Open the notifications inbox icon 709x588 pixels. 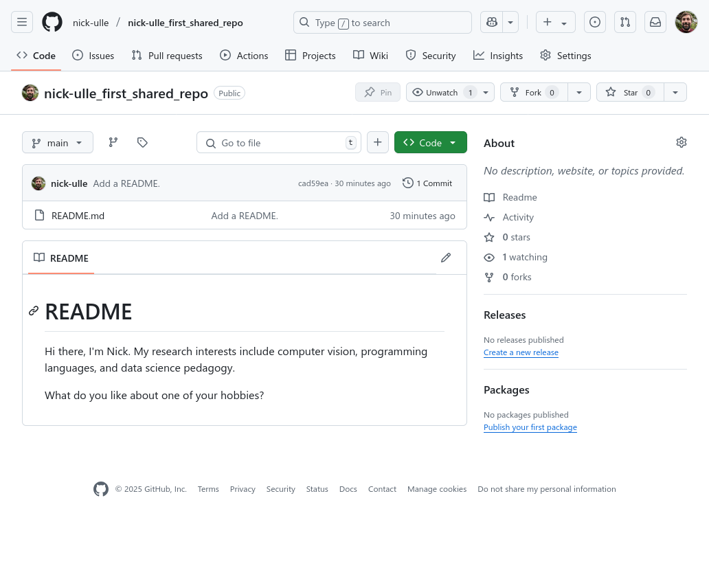tap(655, 23)
